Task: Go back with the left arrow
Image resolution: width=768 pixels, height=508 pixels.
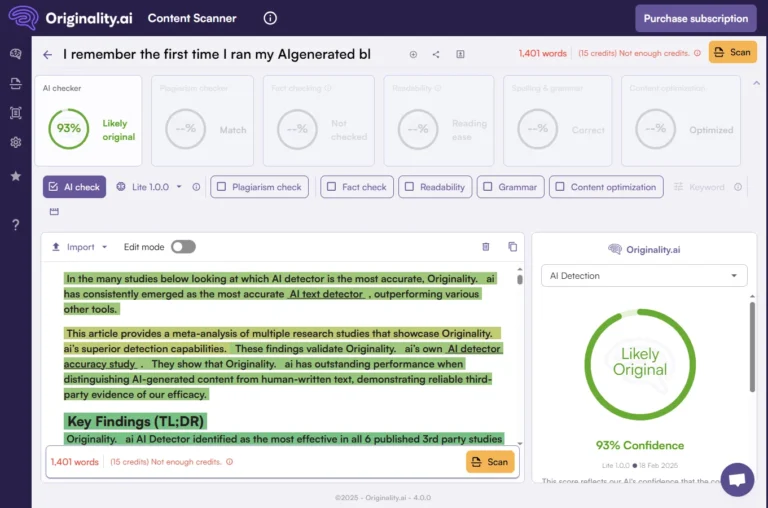Action: [48, 54]
